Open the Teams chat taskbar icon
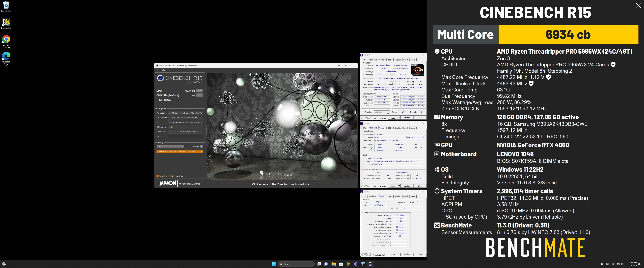Viewport: 644px width, 268px height. (x=326, y=264)
